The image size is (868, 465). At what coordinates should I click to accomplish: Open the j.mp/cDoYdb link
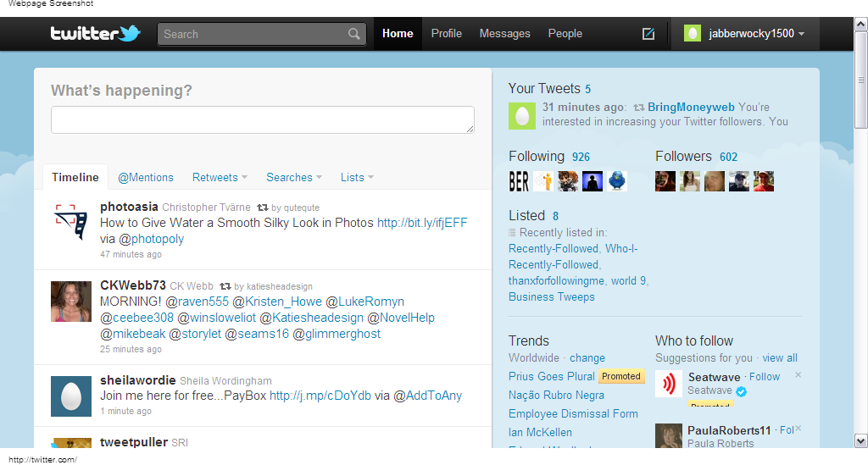320,396
